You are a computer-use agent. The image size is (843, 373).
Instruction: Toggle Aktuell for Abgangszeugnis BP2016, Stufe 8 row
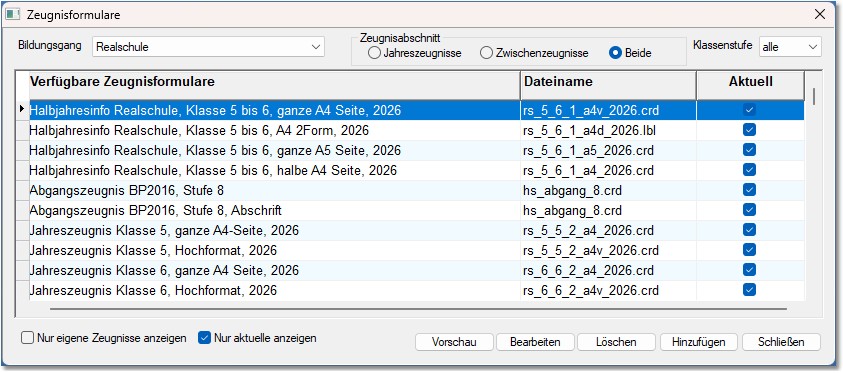click(x=749, y=190)
